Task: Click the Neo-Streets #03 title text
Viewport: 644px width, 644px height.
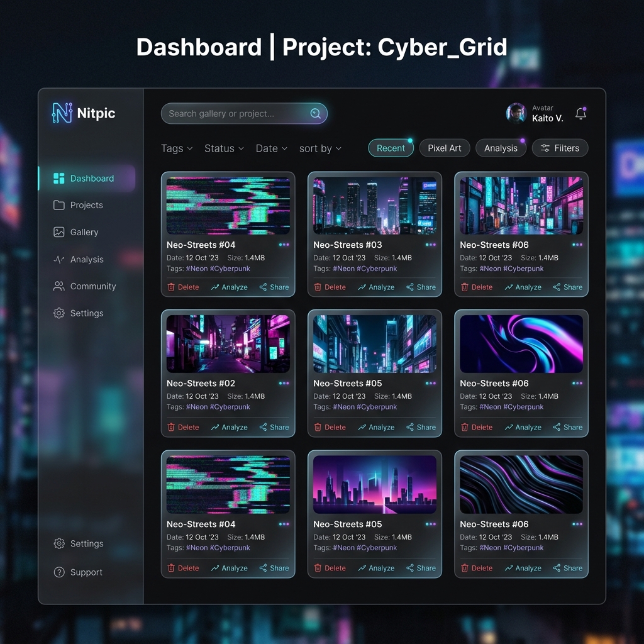Action: 347,245
